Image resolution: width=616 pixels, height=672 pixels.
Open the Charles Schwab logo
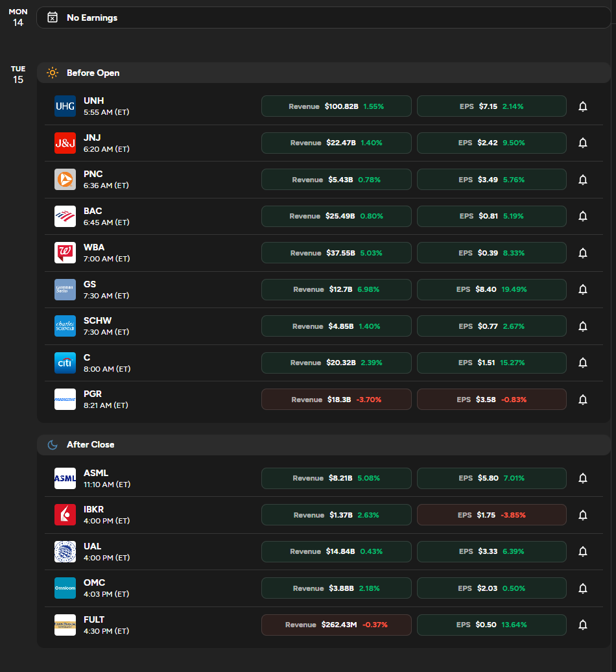click(x=65, y=326)
